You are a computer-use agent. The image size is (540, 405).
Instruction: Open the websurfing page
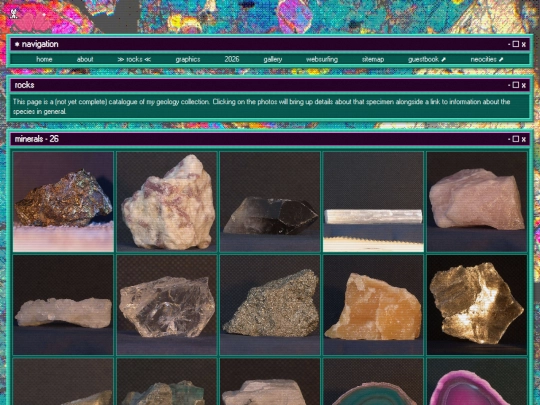pos(322,59)
